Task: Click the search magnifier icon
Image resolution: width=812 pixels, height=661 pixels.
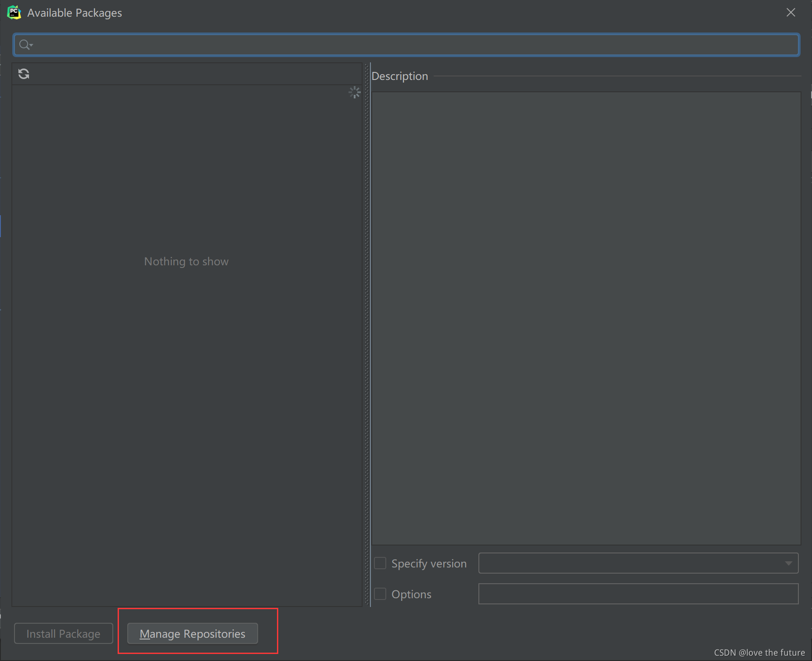Action: pyautogui.click(x=25, y=45)
